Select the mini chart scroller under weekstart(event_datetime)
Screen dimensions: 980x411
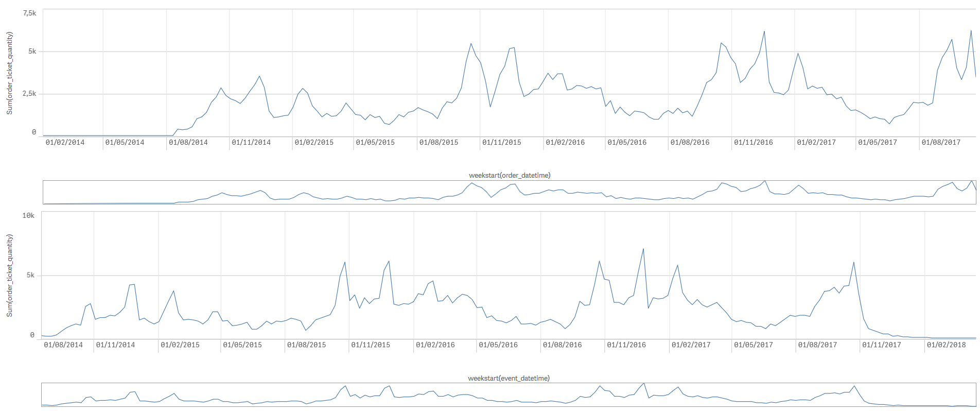[x=509, y=395]
